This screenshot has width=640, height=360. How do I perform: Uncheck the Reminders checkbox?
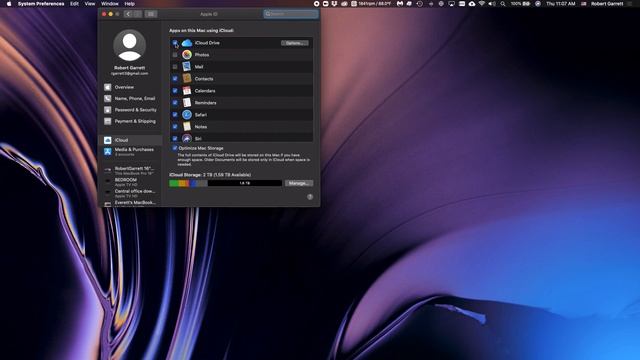pyautogui.click(x=175, y=102)
